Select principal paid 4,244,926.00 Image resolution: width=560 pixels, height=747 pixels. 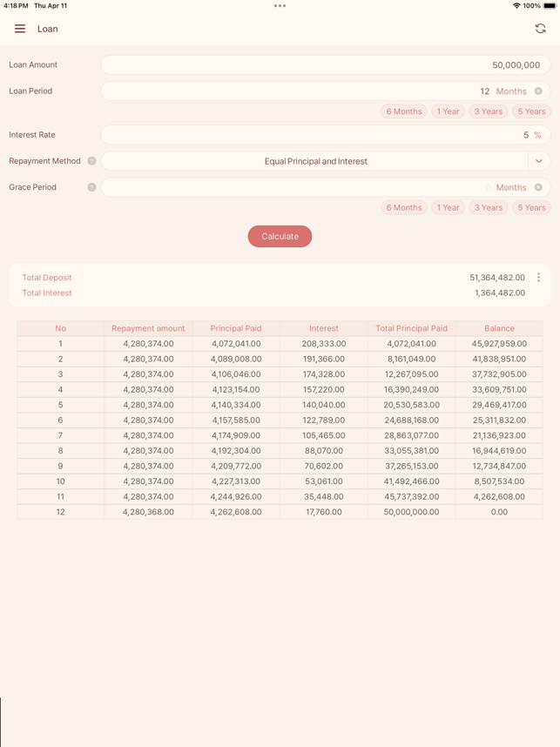point(236,496)
